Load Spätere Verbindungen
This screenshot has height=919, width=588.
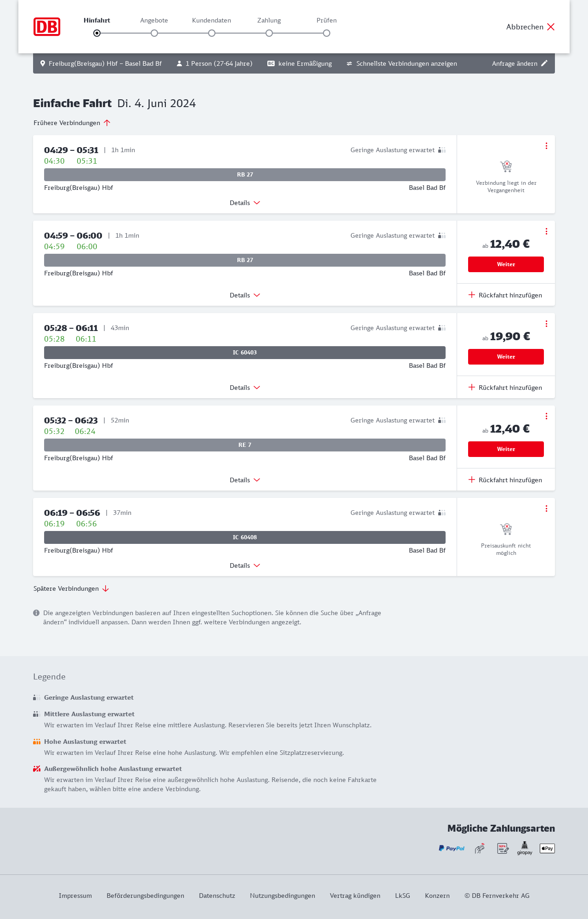click(71, 588)
